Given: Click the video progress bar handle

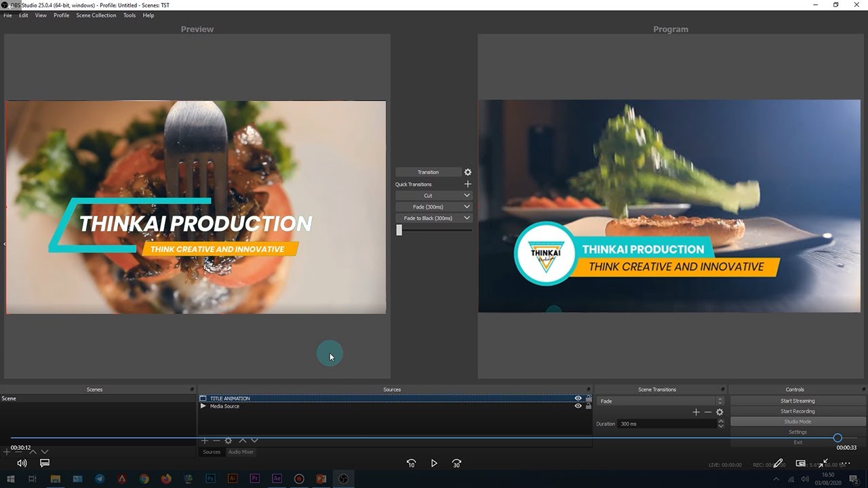Looking at the screenshot, I should point(837,438).
